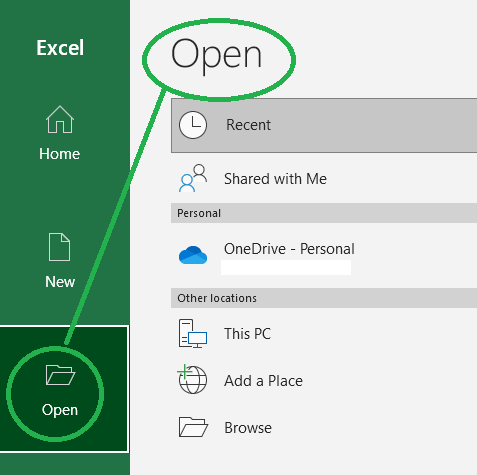Click the Browse folder icon
This screenshot has width=477, height=475.
pos(193,427)
